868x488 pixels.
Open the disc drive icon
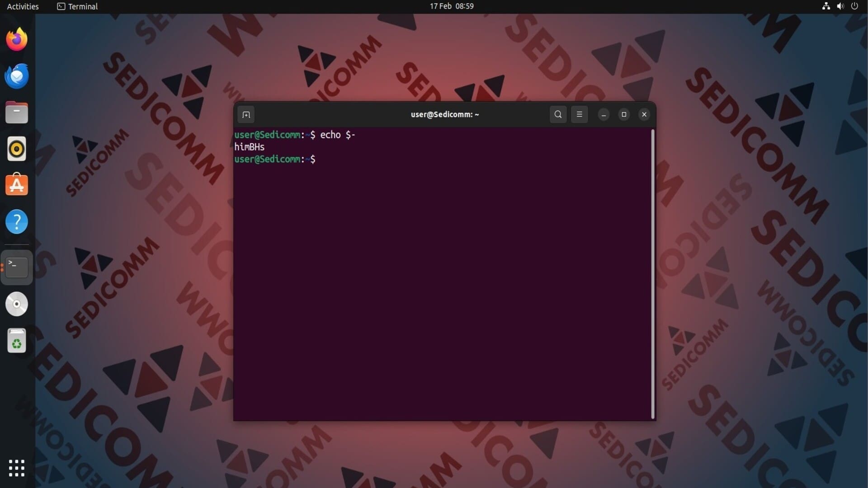point(17,304)
